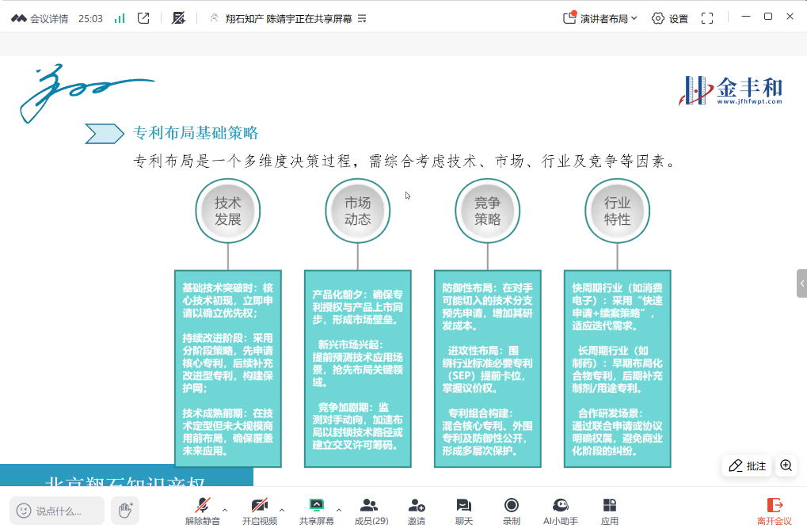
Task: Expand audio options arrow beside 解除静音
Action: (x=225, y=511)
